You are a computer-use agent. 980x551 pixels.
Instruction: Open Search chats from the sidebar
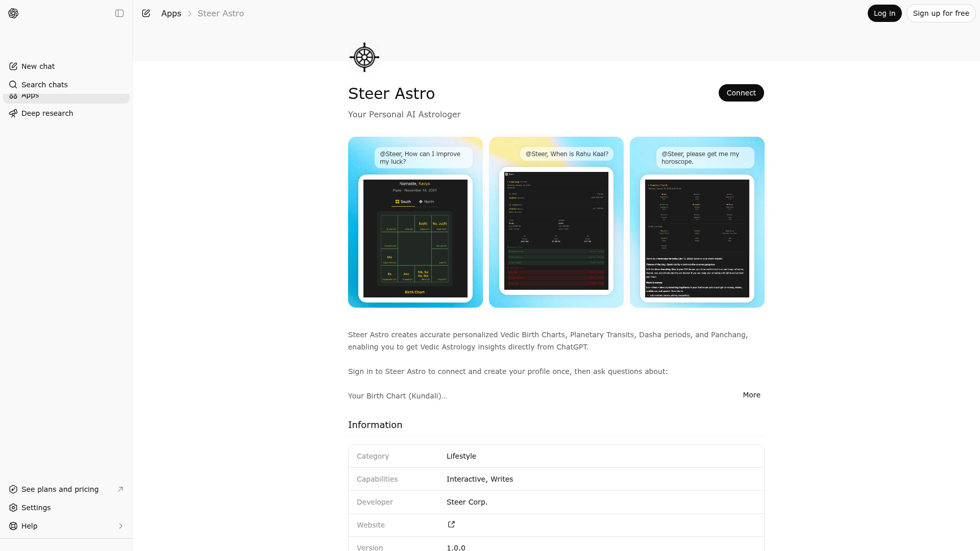[x=44, y=84]
